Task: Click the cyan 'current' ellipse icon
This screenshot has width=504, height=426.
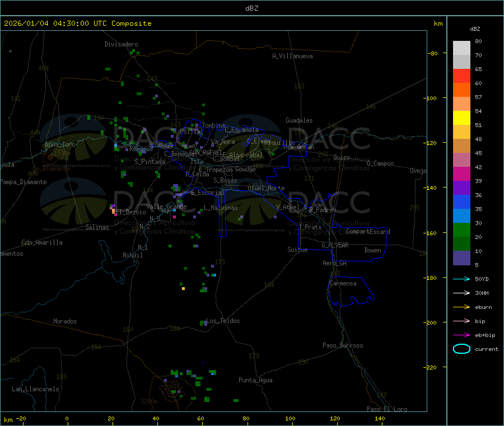Action: (x=461, y=349)
